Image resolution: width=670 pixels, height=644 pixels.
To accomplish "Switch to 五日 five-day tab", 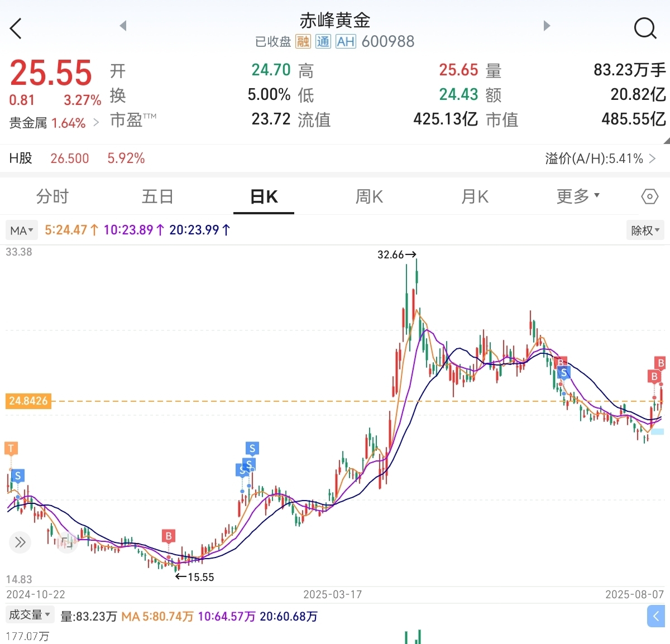I will click(x=157, y=196).
